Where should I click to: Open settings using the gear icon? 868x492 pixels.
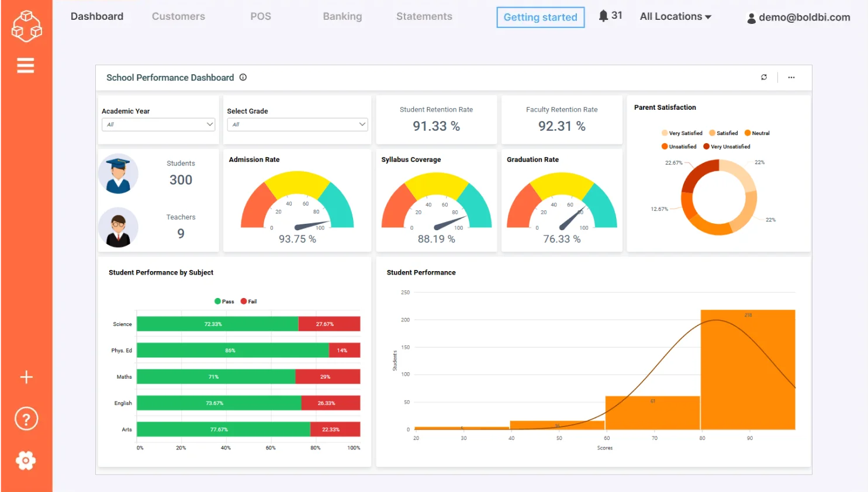tap(26, 460)
